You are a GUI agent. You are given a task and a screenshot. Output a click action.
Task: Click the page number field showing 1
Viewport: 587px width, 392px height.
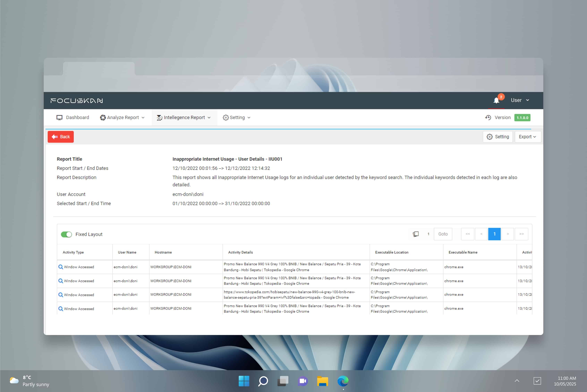click(x=428, y=234)
